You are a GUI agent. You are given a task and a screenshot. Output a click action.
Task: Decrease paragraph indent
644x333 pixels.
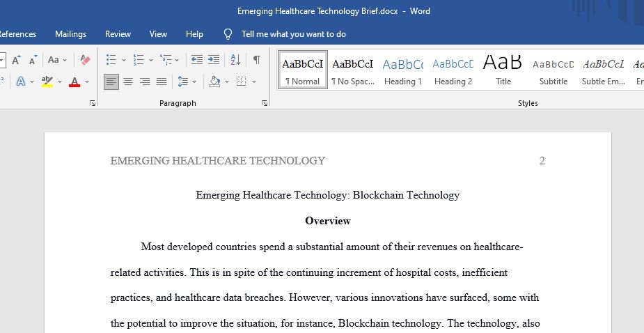(x=197, y=60)
